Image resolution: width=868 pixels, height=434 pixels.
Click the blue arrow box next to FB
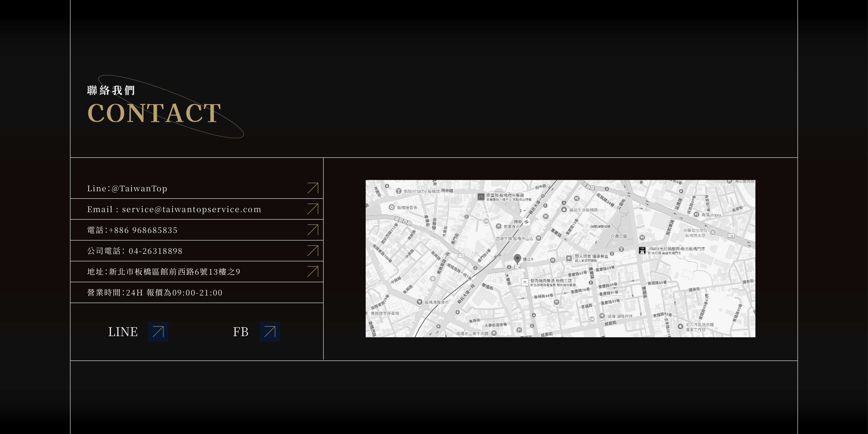click(270, 331)
